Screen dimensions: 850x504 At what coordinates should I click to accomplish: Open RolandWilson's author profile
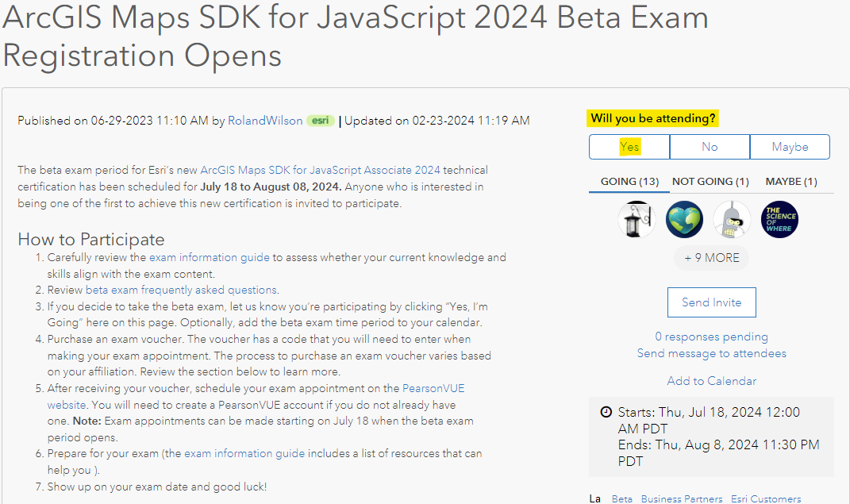point(265,121)
